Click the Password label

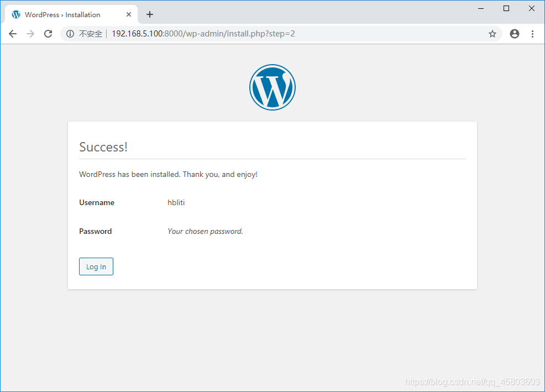pyautogui.click(x=95, y=231)
